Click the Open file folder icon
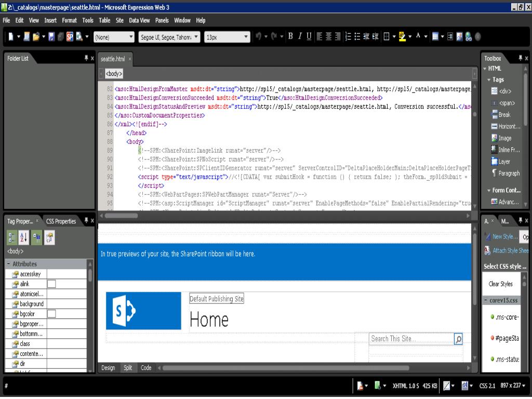 pyautogui.click(x=36, y=37)
